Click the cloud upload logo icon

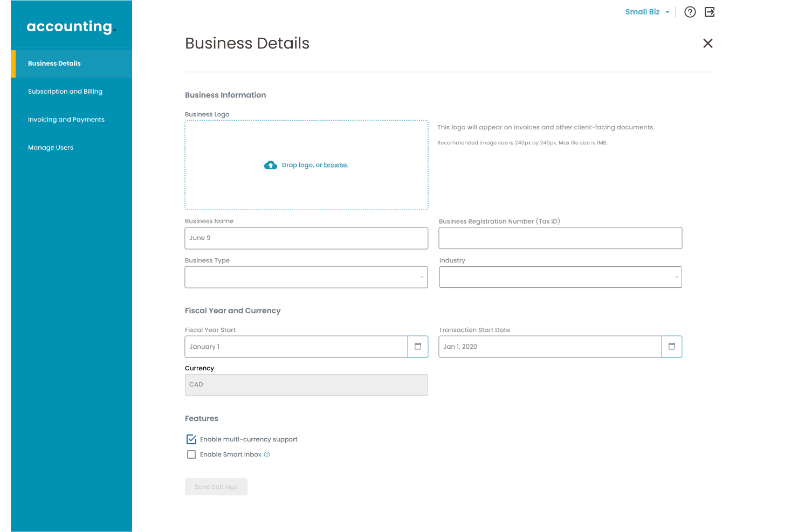pyautogui.click(x=271, y=165)
